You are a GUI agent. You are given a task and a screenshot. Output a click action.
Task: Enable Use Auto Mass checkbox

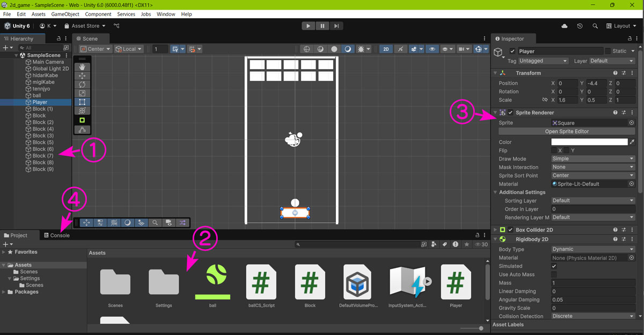(x=554, y=274)
